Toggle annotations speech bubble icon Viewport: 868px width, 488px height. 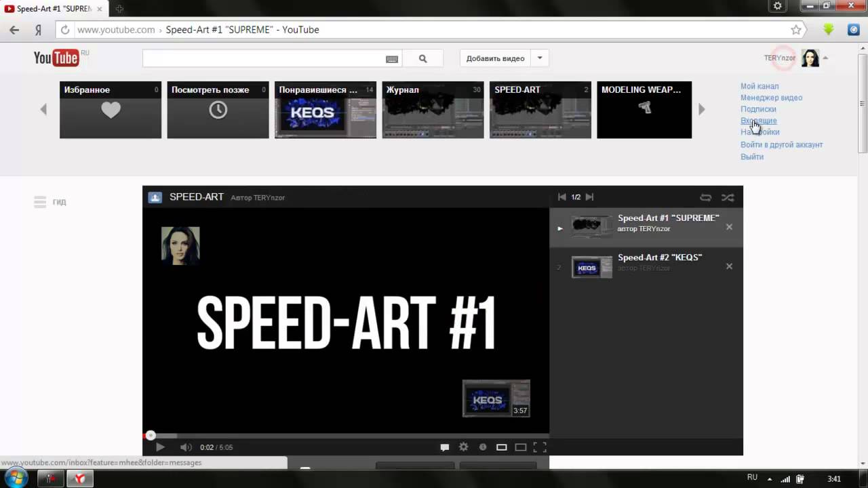pyautogui.click(x=445, y=447)
